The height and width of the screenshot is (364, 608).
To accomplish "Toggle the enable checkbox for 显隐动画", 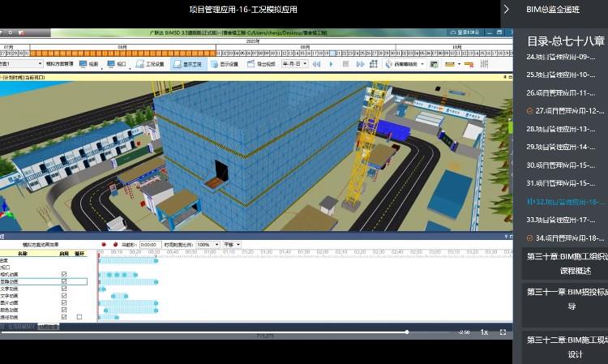I will pos(64,282).
